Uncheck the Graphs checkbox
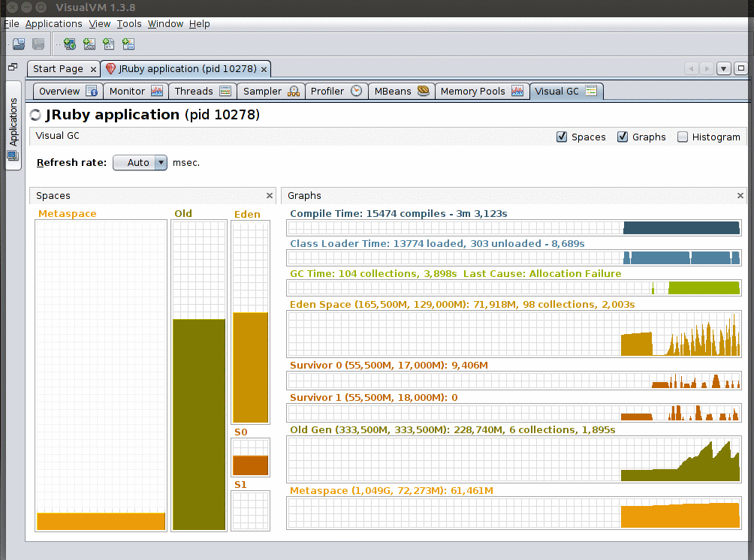Image resolution: width=754 pixels, height=560 pixels. click(x=623, y=137)
